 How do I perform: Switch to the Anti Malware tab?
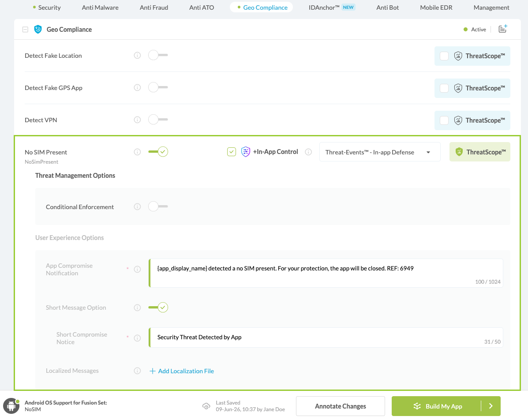[100, 7]
